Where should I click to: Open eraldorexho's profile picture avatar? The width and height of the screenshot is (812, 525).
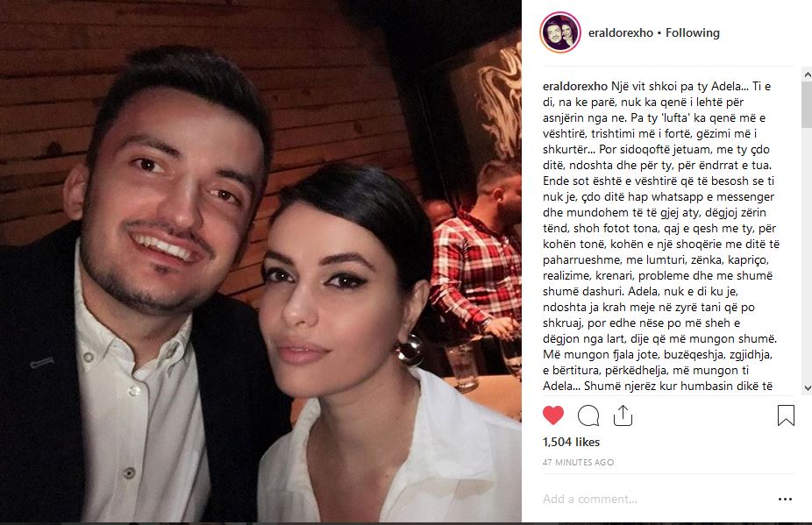click(x=560, y=32)
